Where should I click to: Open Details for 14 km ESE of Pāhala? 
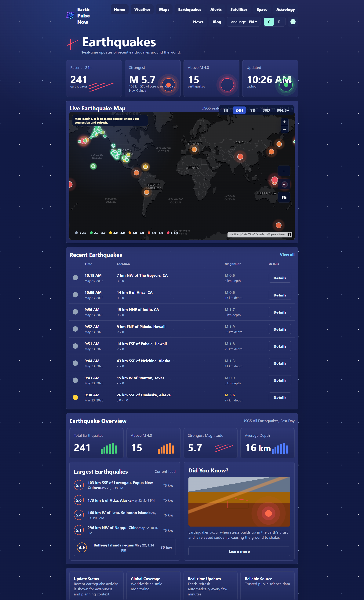[x=280, y=346]
